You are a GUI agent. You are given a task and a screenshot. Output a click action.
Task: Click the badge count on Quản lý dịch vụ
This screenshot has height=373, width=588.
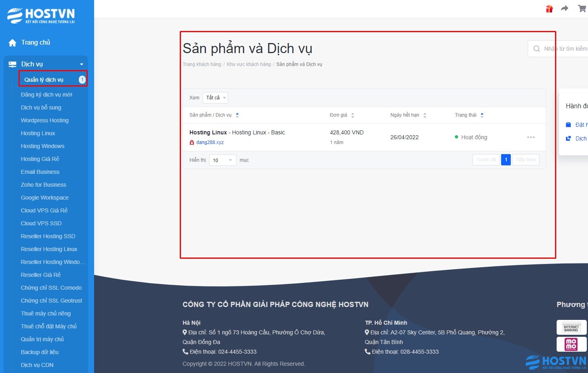tap(82, 80)
